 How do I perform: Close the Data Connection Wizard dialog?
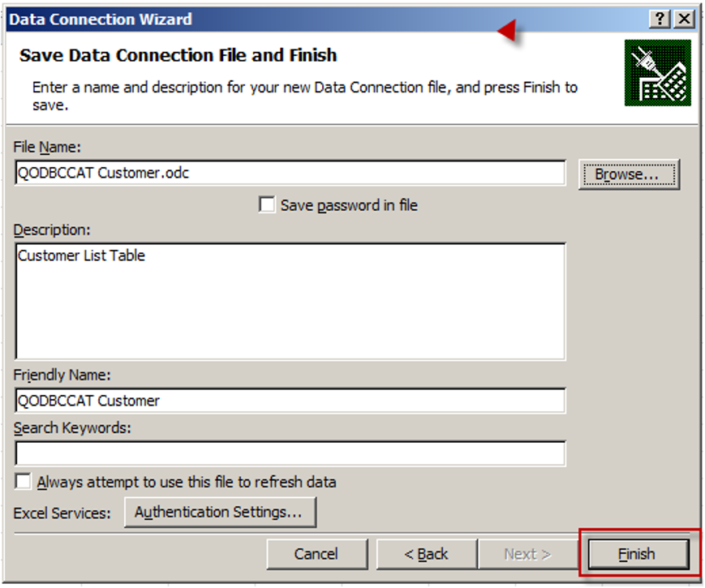tap(685, 19)
